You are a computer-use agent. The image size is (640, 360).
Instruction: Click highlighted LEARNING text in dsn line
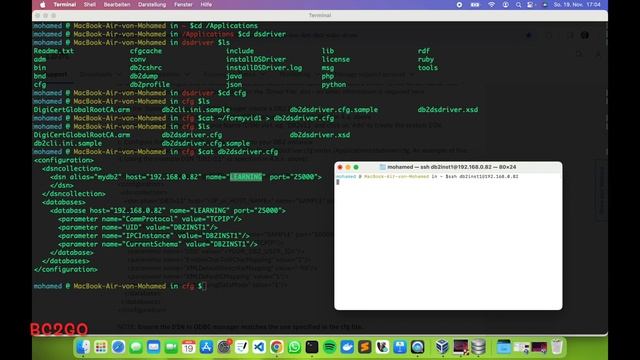point(246,177)
